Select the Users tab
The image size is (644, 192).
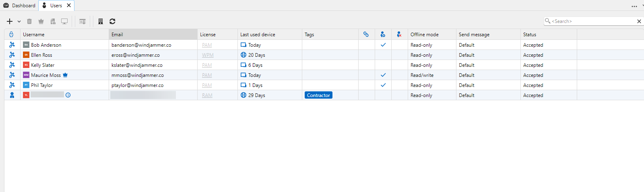click(56, 6)
